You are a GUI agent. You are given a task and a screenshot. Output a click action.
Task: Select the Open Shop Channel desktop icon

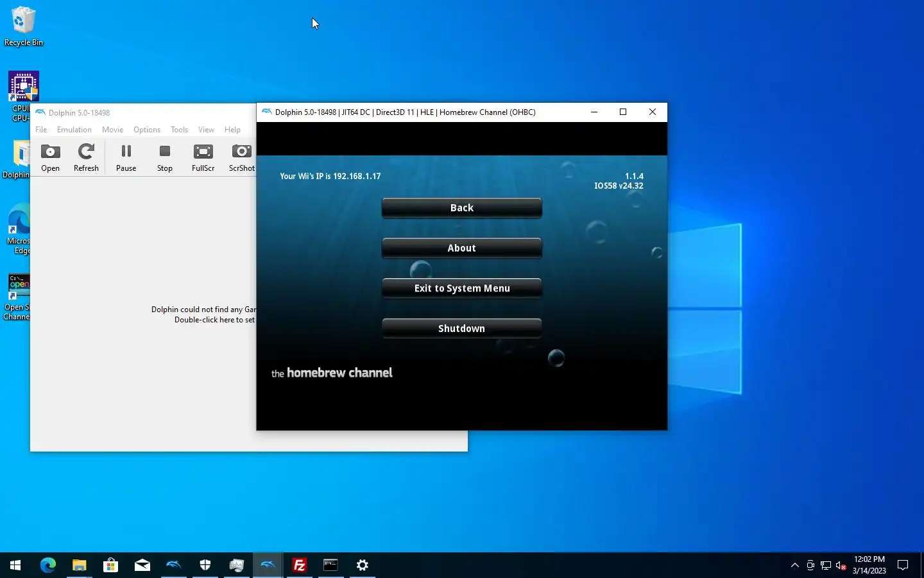pyautogui.click(x=17, y=297)
